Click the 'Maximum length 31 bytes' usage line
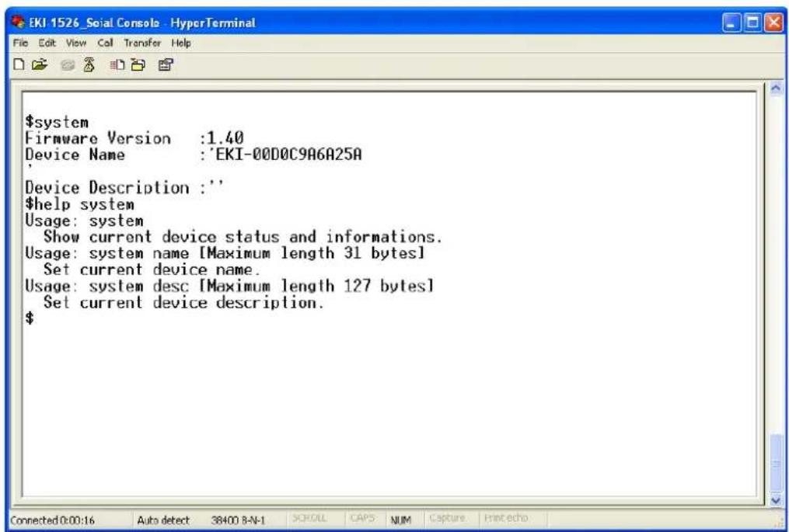The height and width of the screenshot is (532, 789). (x=225, y=253)
